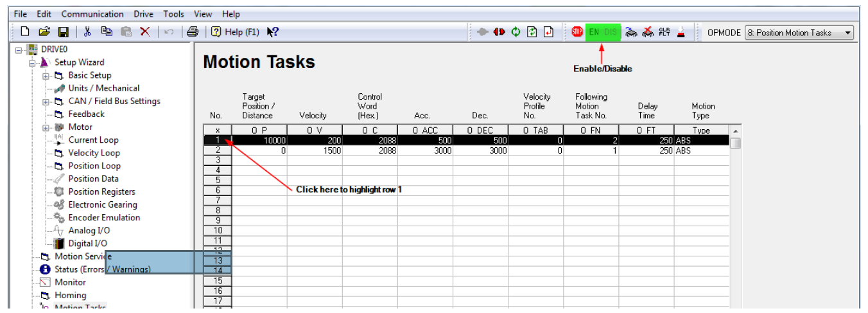
Task: Select Homing in the tree
Action: tap(71, 295)
